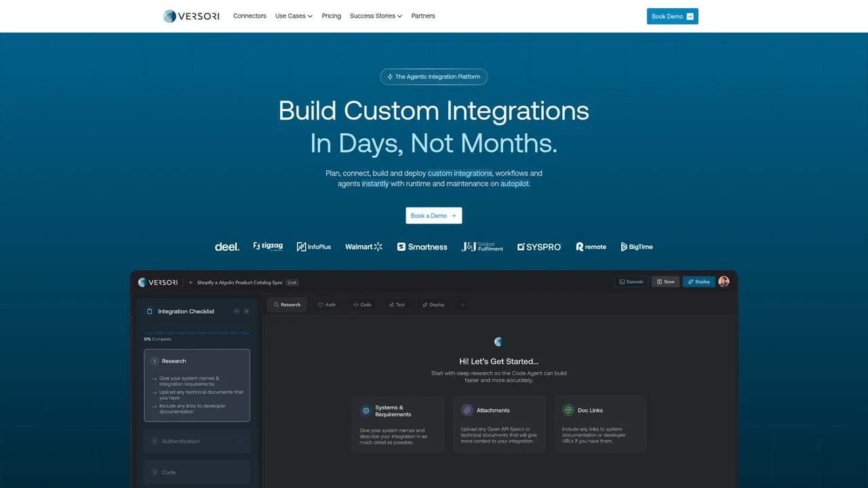Expand the Code checklist step
The image size is (868, 488).
pos(197,472)
